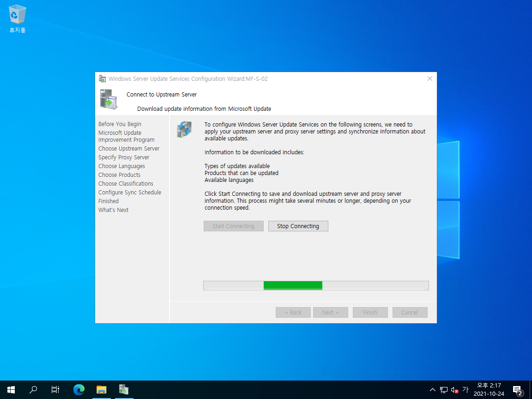The image size is (532, 399).
Task: Open the taskbar clock and date
Action: 489,389
